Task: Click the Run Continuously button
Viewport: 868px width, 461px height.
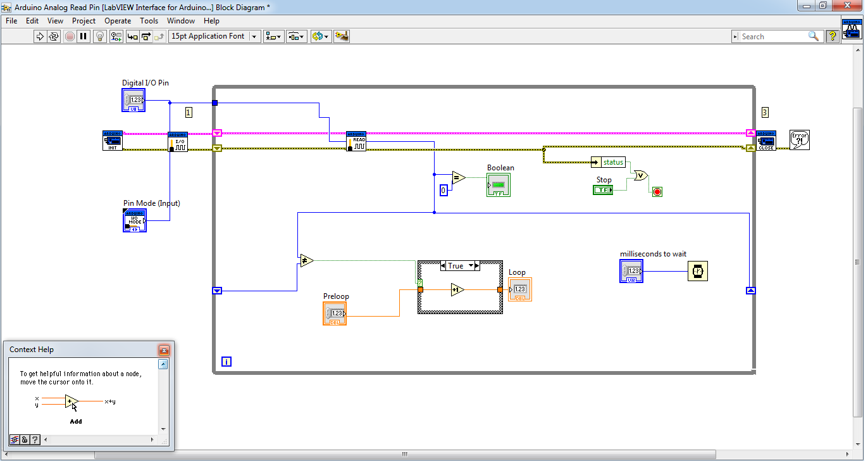Action: pos(54,36)
